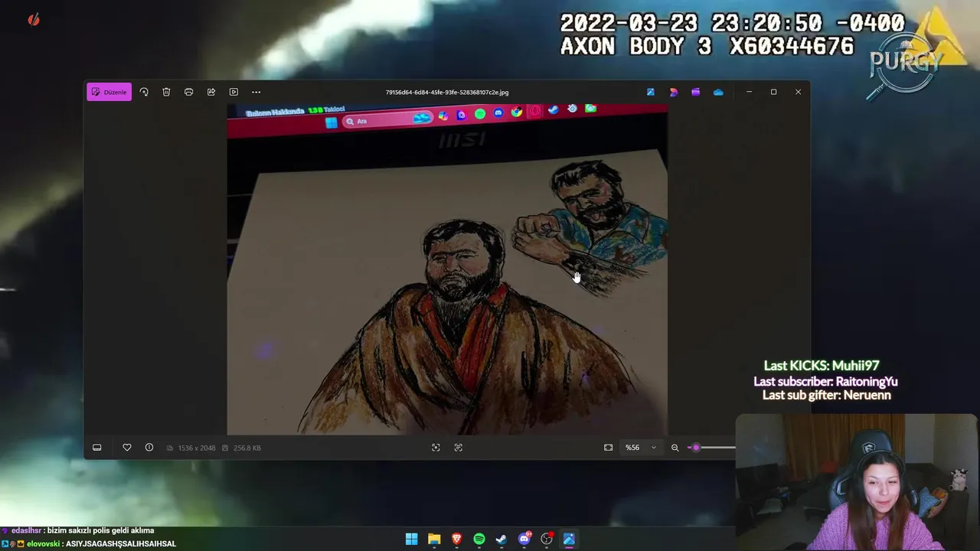The height and width of the screenshot is (551, 980).
Task: Click the Photos app taskbar icon
Action: (569, 539)
